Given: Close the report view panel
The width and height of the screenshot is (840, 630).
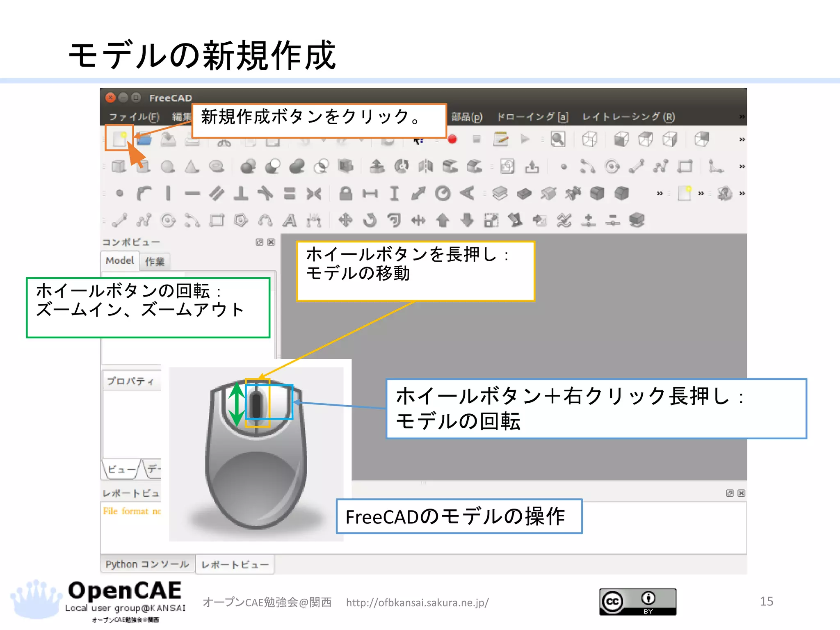Looking at the screenshot, I should (x=741, y=493).
